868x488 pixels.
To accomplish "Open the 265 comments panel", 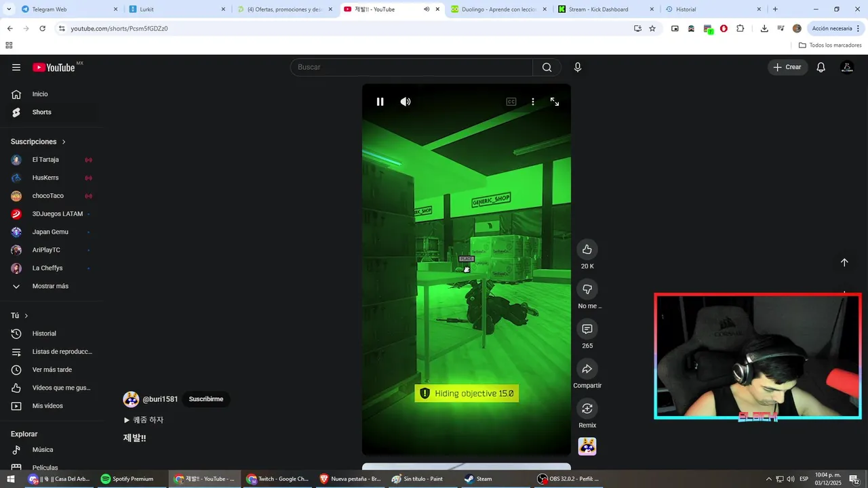I will click(x=587, y=329).
